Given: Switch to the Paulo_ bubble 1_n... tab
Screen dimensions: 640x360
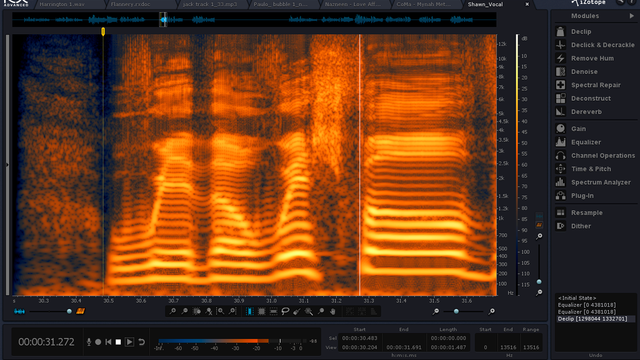Looking at the screenshot, I should [280, 4].
